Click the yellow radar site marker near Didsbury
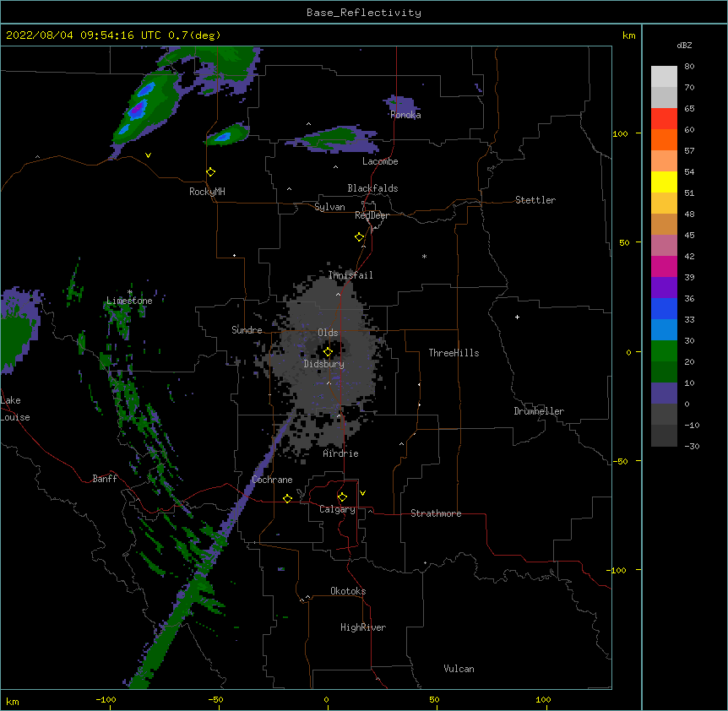Viewport: 728px width, 711px height. tap(328, 351)
